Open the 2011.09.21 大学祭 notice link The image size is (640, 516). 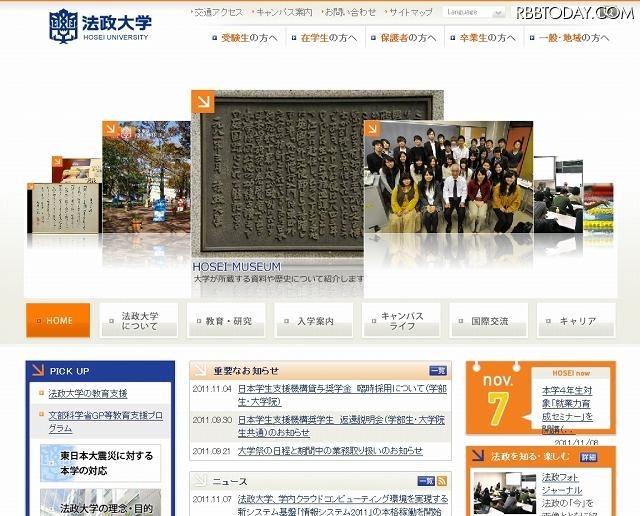tap(330, 451)
